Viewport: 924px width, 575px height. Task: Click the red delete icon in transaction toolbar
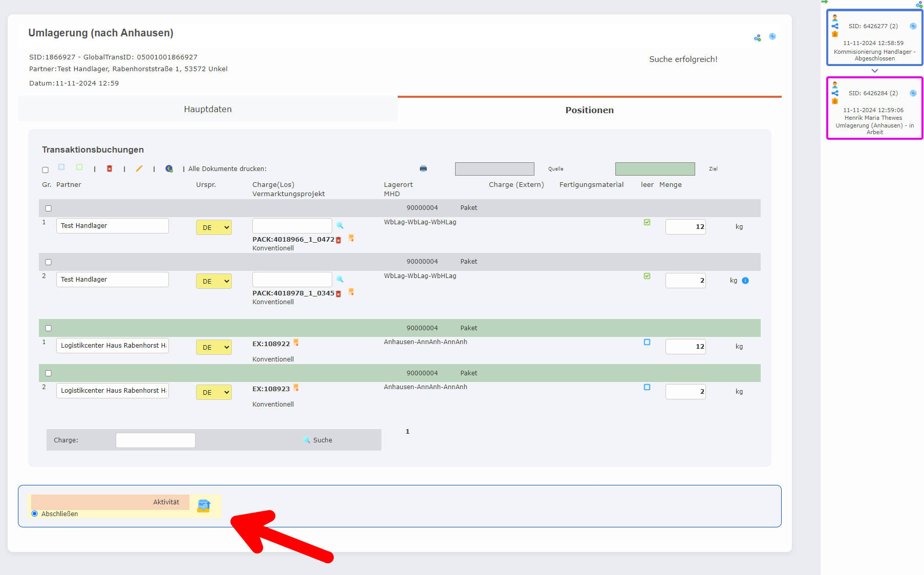[x=110, y=168]
